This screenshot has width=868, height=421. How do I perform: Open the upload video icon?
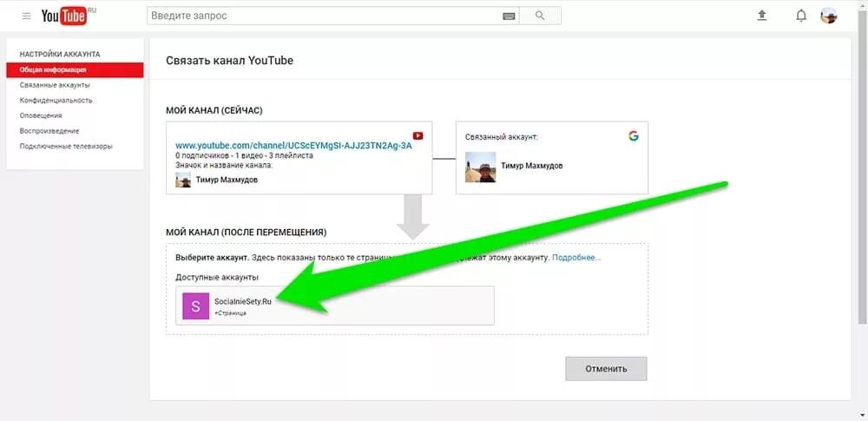(762, 16)
